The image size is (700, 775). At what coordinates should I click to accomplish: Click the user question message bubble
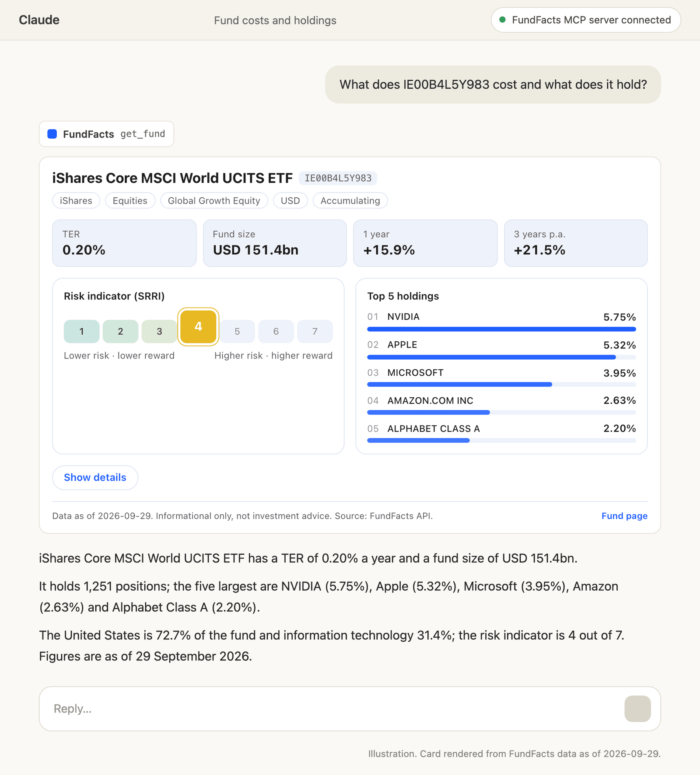493,84
